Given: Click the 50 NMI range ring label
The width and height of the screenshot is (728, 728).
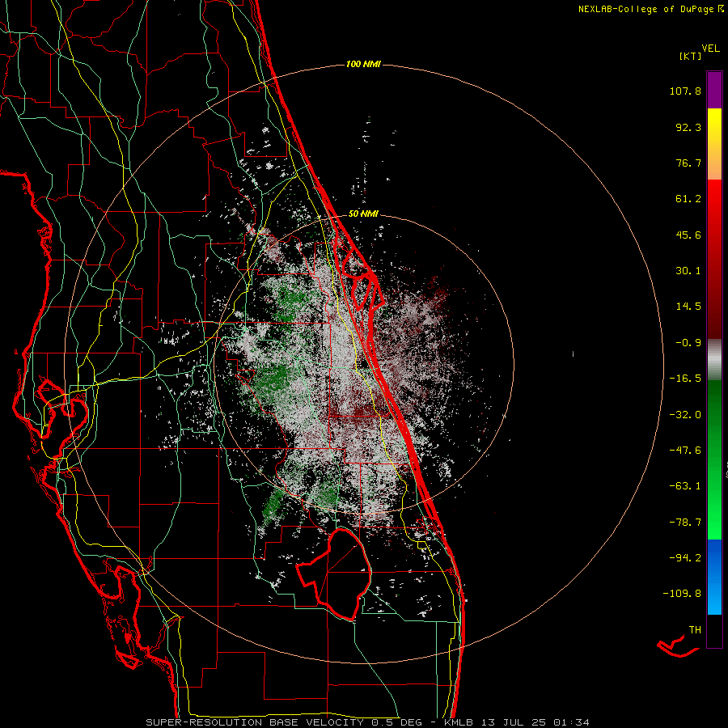Looking at the screenshot, I should (363, 214).
